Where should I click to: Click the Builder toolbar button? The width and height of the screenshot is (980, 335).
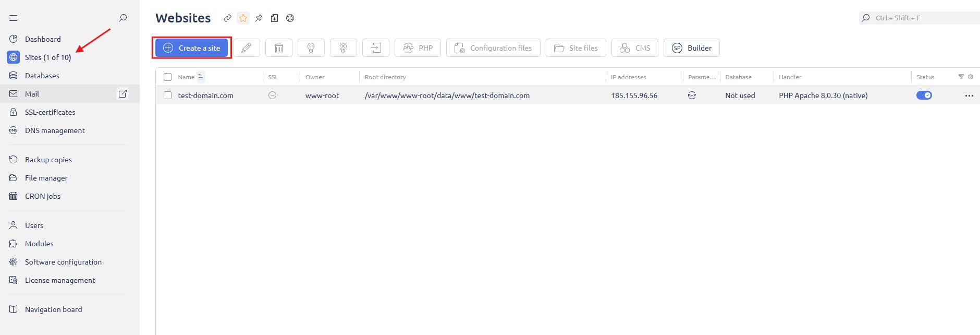click(692, 48)
